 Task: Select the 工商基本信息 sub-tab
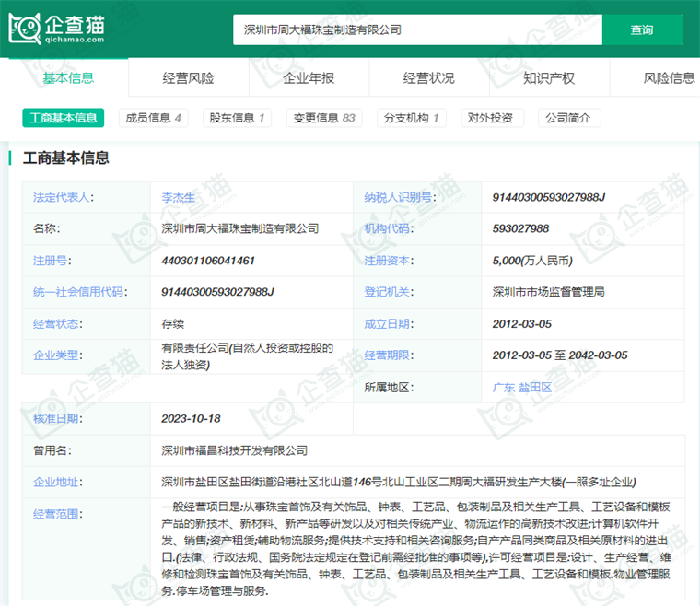[x=64, y=118]
